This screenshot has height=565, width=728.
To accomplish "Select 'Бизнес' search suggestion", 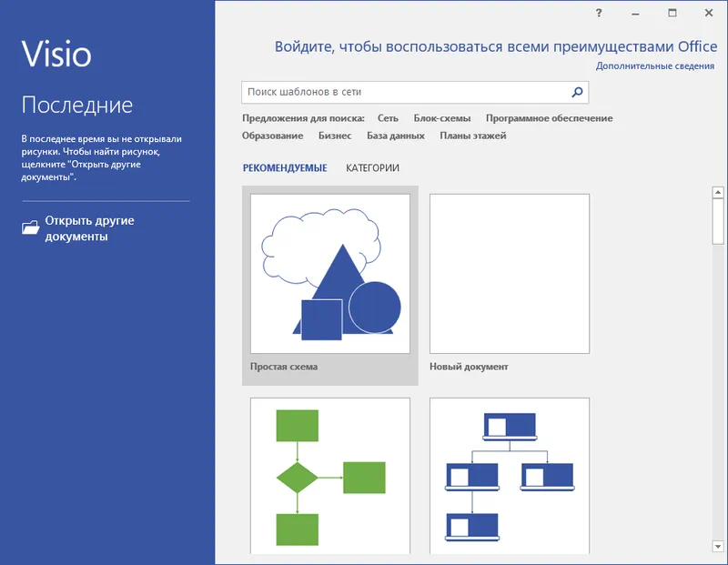I will pos(335,136).
